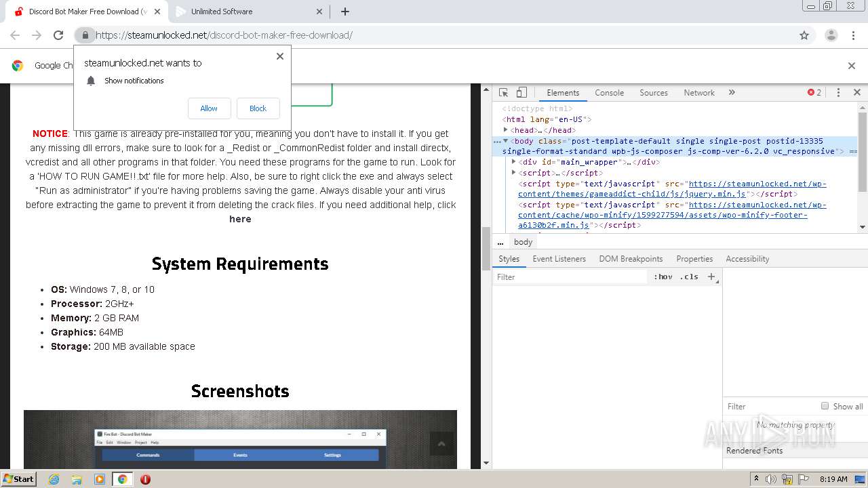Block notifications from steamunlocked.net

(258, 108)
